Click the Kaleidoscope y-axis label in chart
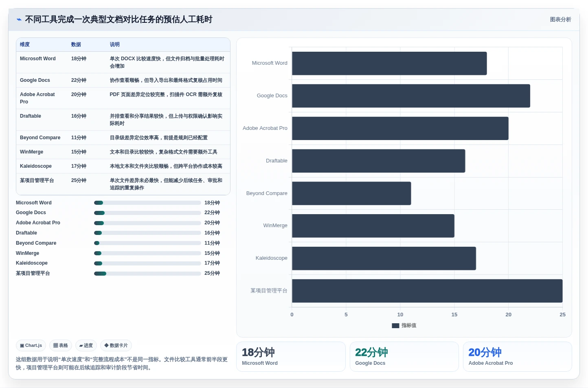Viewport: 588px width, 388px height. (272, 258)
